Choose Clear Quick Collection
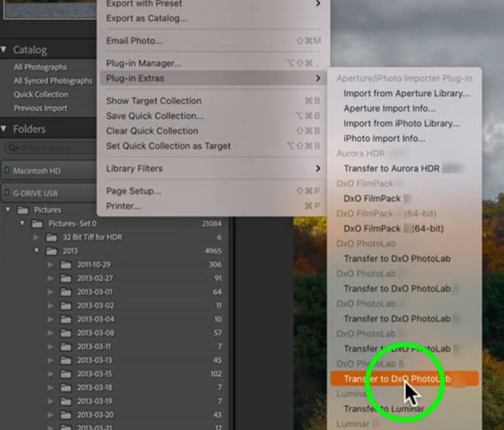Viewport: 504px width, 430px height. tap(213, 130)
